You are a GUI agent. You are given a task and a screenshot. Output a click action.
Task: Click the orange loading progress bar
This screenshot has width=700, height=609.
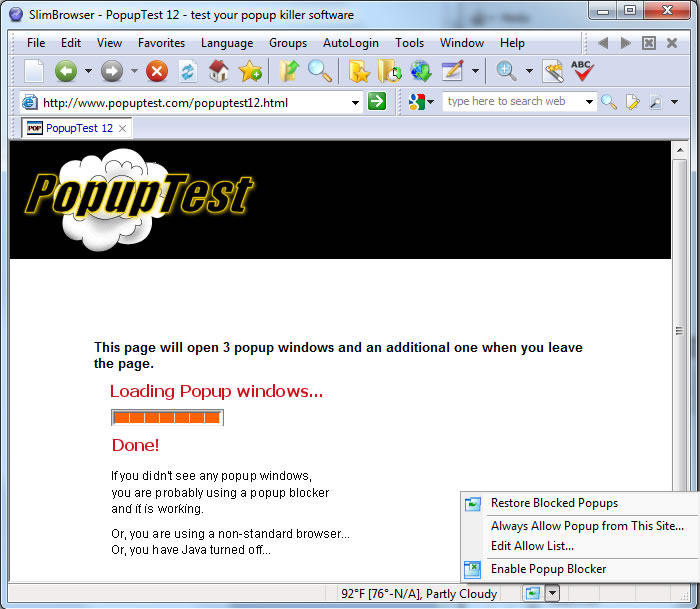[167, 418]
